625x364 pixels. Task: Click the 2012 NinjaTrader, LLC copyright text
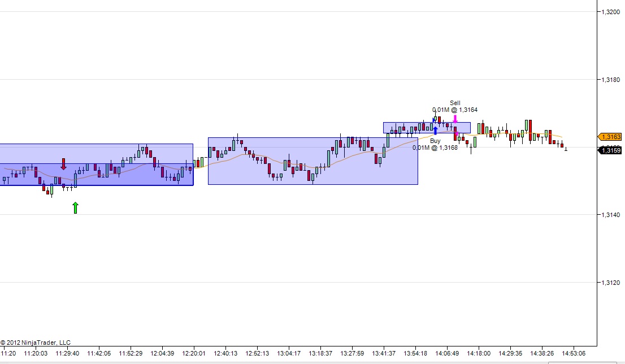click(x=36, y=343)
